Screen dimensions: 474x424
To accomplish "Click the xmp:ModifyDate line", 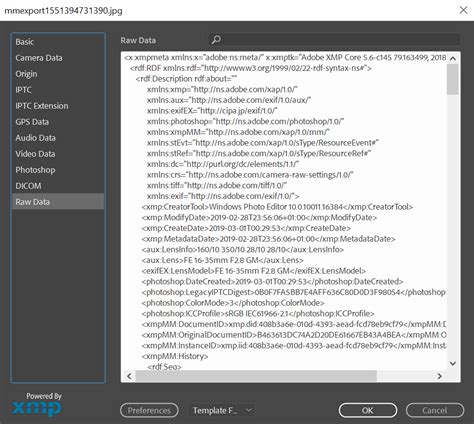I will [259, 217].
